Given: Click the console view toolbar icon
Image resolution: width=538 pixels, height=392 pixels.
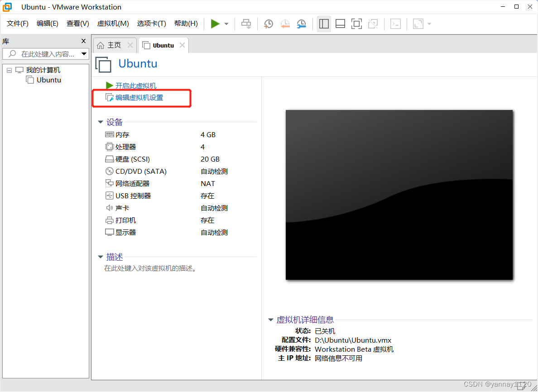Looking at the screenshot, I should coord(395,24).
